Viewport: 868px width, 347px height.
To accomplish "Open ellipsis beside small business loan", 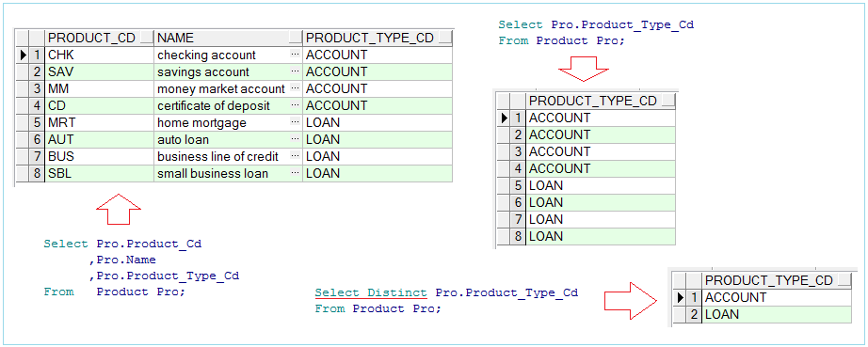I will pyautogui.click(x=295, y=173).
